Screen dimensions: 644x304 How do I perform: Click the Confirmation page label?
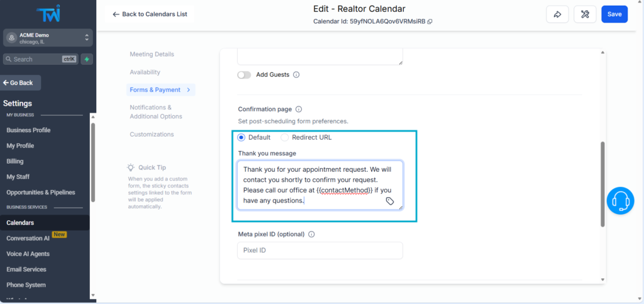(x=265, y=110)
